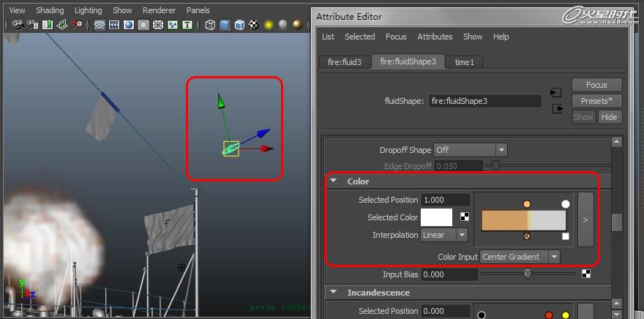
Task: Click the 2D Pan/Zoom icon
Action: click(x=77, y=25)
